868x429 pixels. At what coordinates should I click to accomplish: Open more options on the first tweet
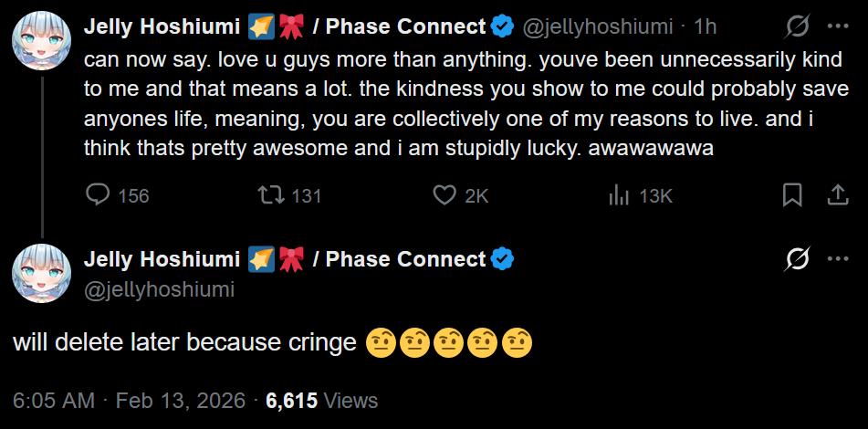point(837,27)
